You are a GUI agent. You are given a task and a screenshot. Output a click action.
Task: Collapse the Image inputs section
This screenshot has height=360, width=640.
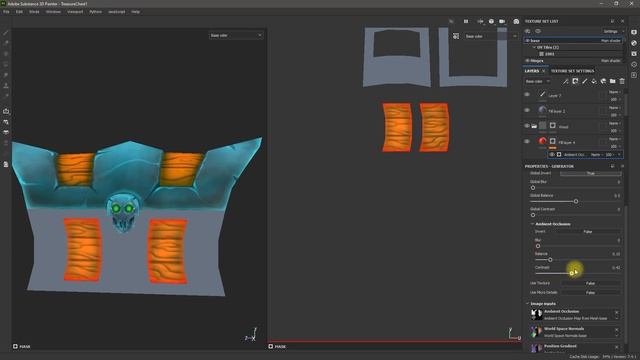(528, 304)
